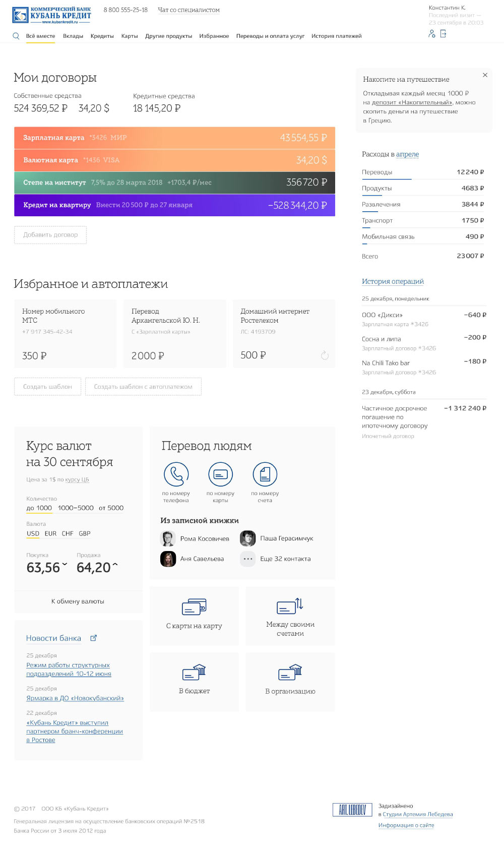This screenshot has width=504, height=851.
Task: Open external link icon next to Новости банка
Action: coord(93,638)
